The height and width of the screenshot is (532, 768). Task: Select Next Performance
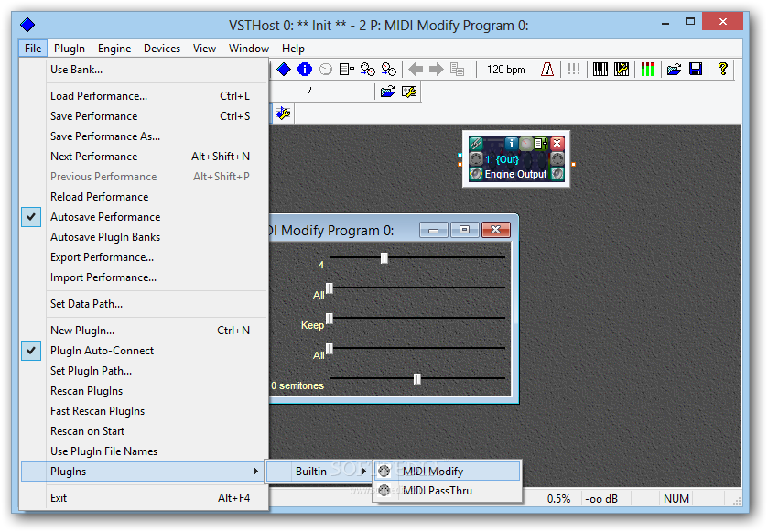pyautogui.click(x=144, y=157)
